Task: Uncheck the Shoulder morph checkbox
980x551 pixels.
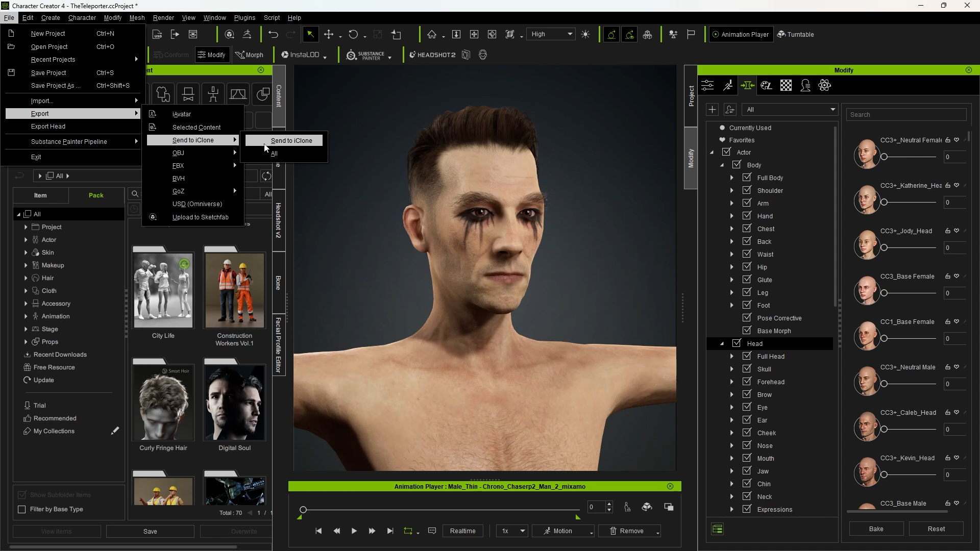Action: pos(747,190)
